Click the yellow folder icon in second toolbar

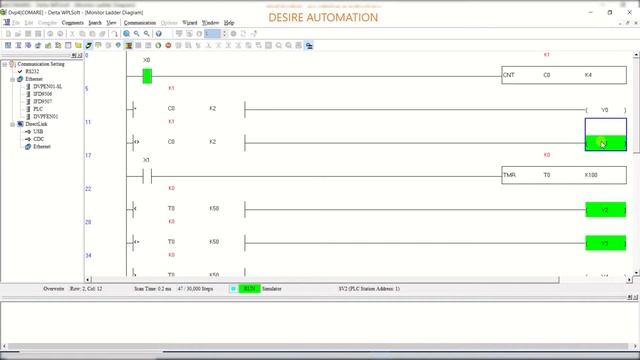point(78,45)
